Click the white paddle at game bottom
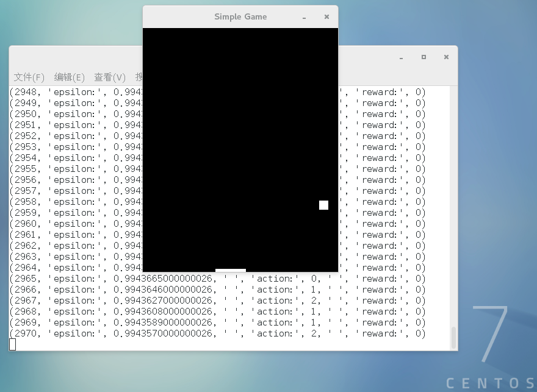Viewport: 537px width, 392px height. tap(231, 270)
